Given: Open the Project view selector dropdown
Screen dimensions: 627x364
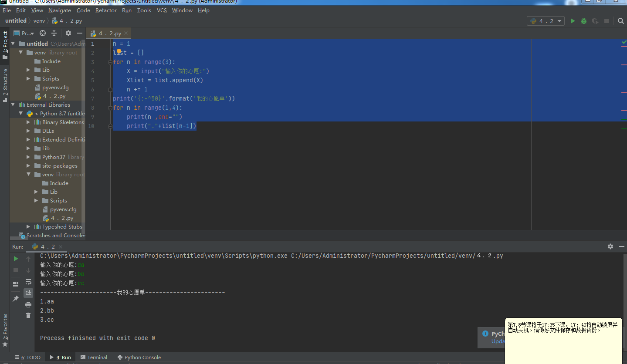Looking at the screenshot, I should 24,33.
